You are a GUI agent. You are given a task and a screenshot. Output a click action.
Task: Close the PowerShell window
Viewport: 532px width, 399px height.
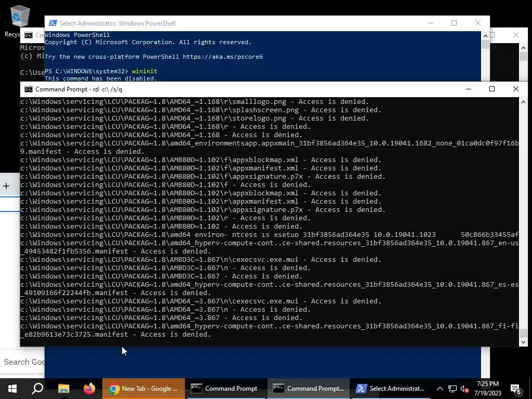point(478,23)
